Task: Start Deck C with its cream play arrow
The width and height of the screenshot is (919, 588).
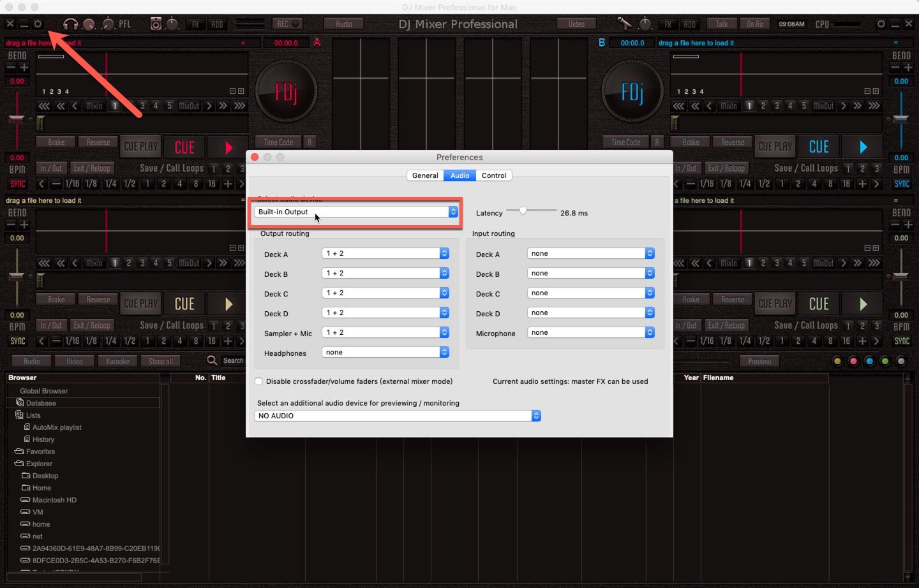Action: (x=228, y=304)
